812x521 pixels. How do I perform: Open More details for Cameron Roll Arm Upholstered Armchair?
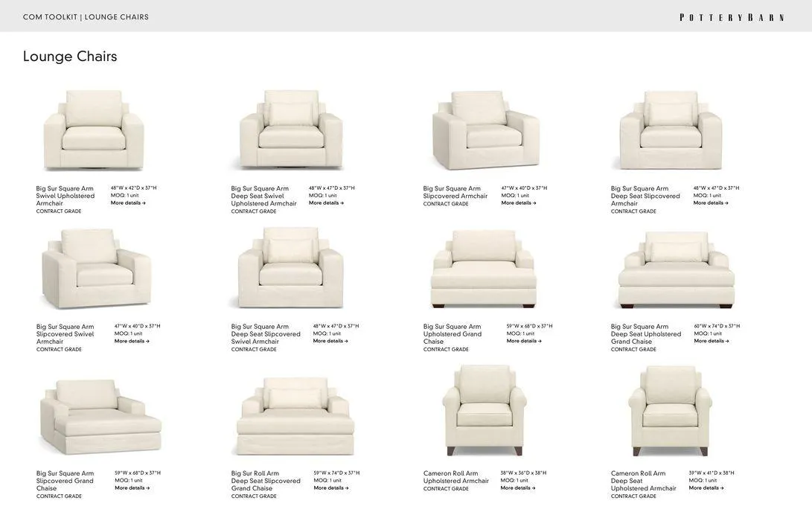click(x=518, y=488)
